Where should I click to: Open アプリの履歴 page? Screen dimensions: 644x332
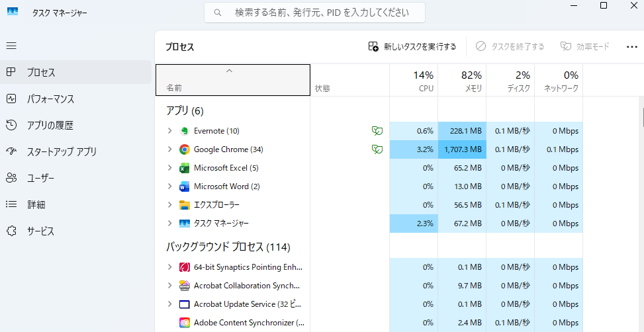(x=76, y=125)
